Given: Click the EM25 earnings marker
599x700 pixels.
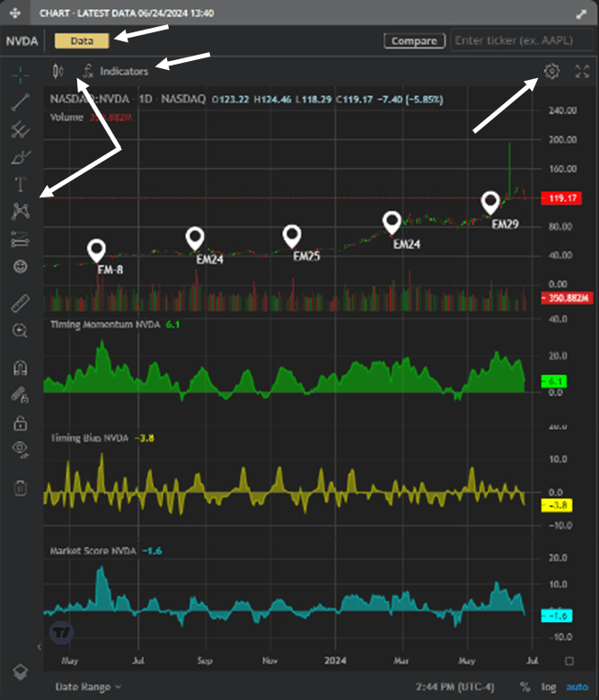Looking at the screenshot, I should point(292,237).
